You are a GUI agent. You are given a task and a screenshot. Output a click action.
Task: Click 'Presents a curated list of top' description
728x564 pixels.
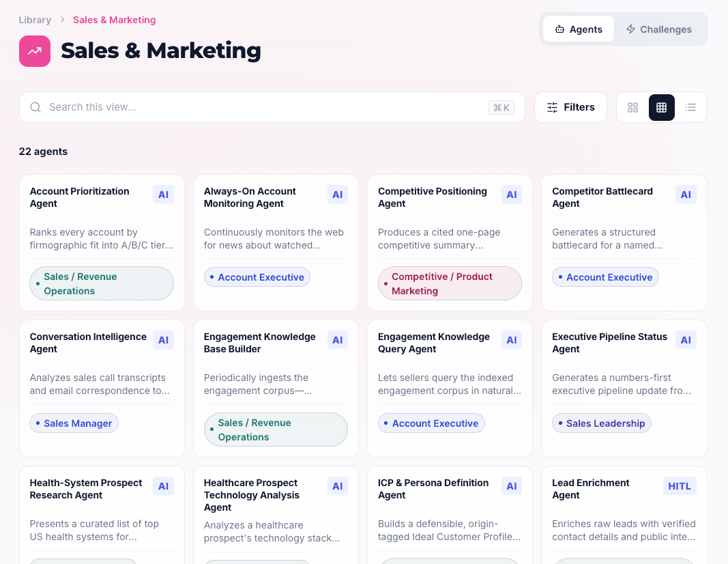[x=94, y=531]
